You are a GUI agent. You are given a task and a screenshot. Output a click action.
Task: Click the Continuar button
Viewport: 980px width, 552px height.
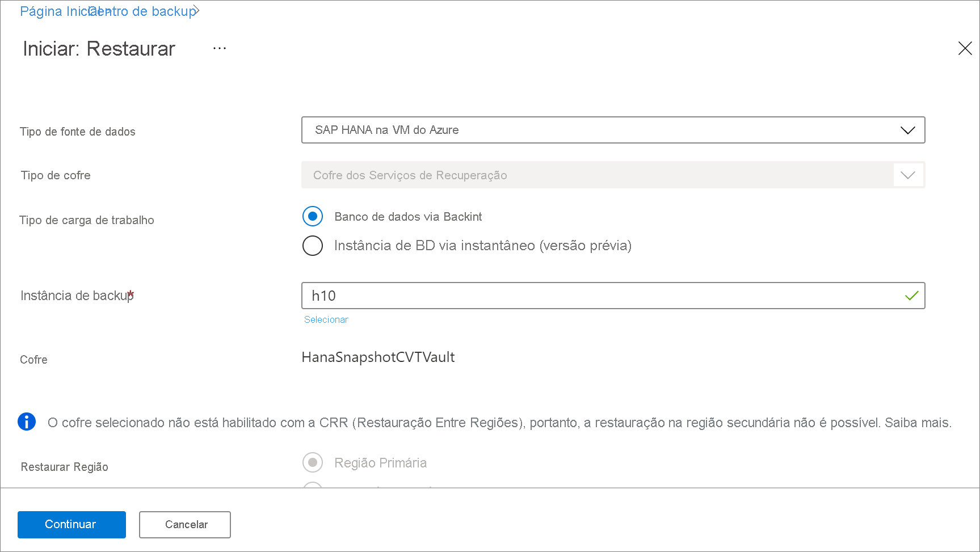(x=71, y=524)
